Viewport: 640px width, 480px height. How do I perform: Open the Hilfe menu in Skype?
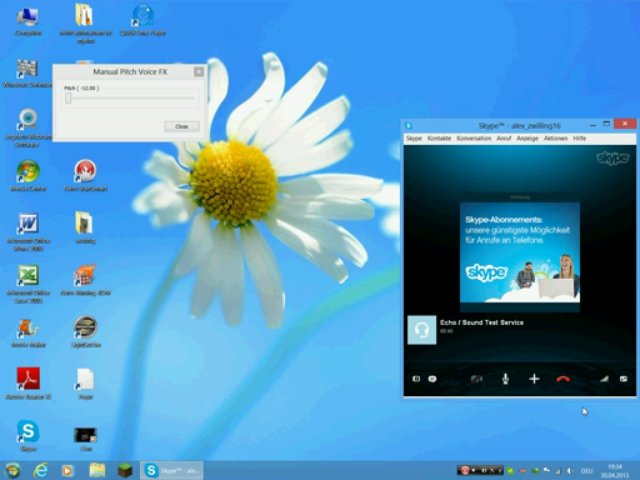pyautogui.click(x=580, y=138)
